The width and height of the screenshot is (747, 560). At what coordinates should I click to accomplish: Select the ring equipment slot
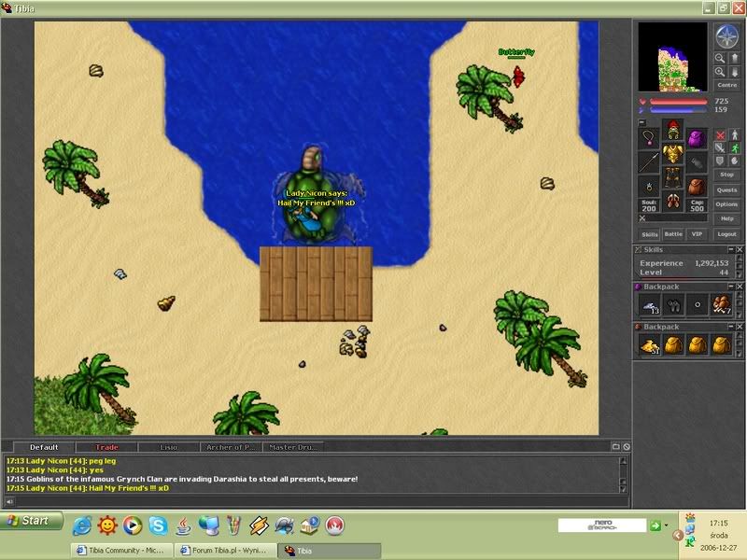(649, 186)
